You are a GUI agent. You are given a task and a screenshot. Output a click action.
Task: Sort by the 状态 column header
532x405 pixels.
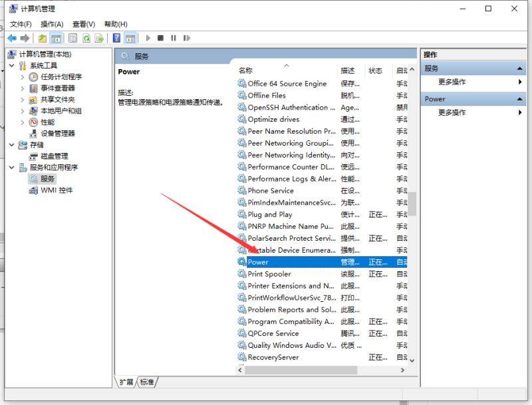coord(378,70)
